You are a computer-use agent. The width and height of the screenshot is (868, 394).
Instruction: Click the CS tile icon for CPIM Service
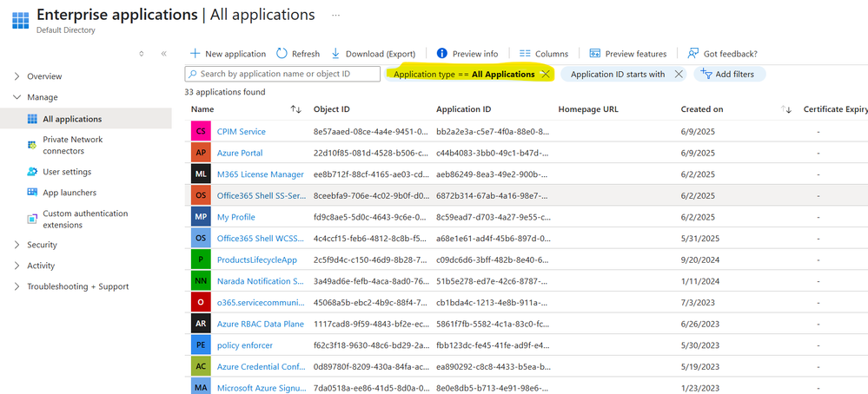tap(201, 132)
